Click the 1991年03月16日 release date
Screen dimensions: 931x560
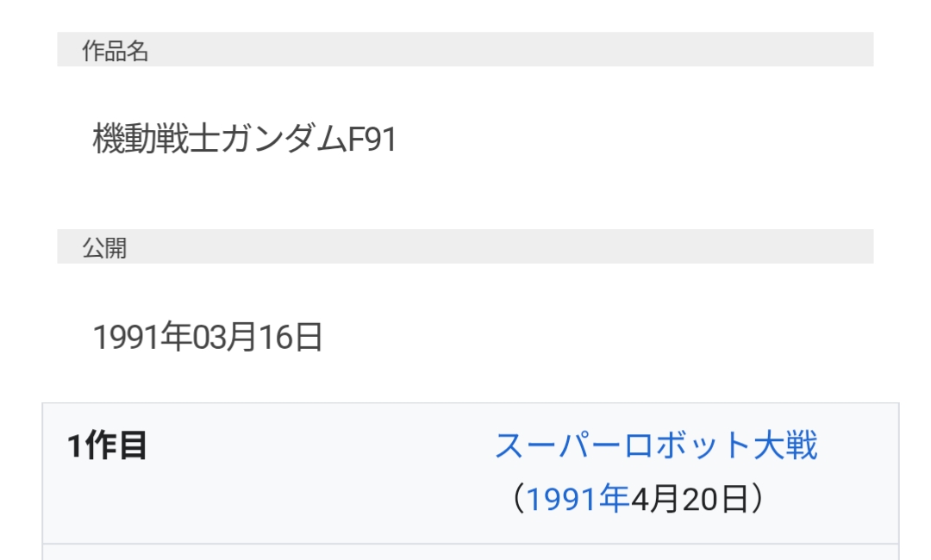point(208,338)
